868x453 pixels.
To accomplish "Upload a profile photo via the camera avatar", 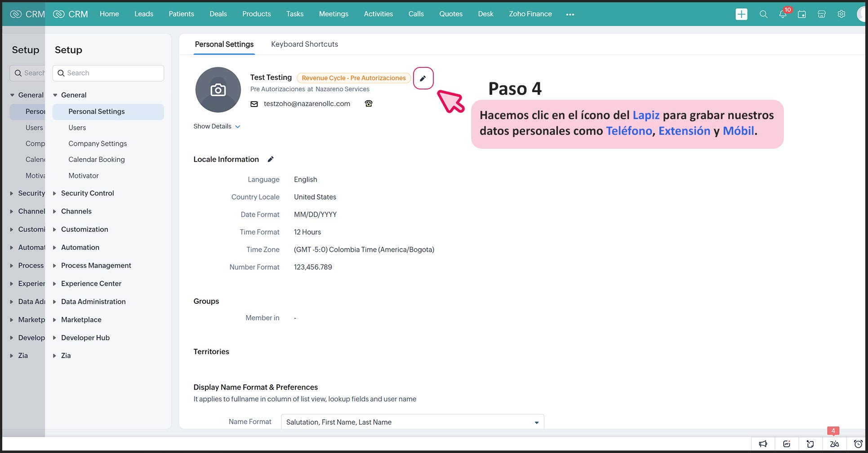I will 218,90.
